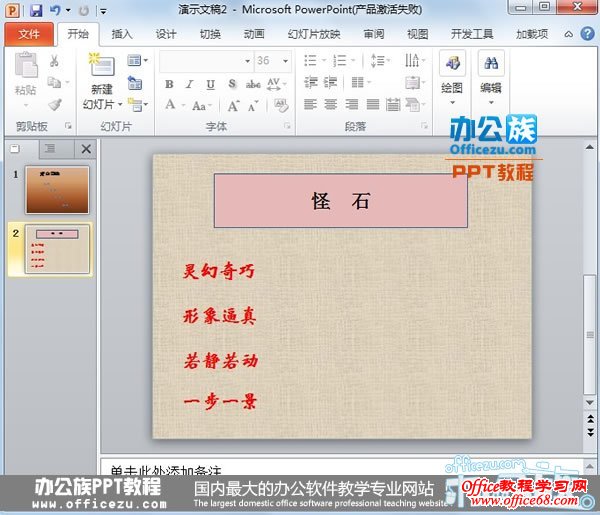Toggle Bold formatting
This screenshot has width=600, height=515.
[170, 85]
